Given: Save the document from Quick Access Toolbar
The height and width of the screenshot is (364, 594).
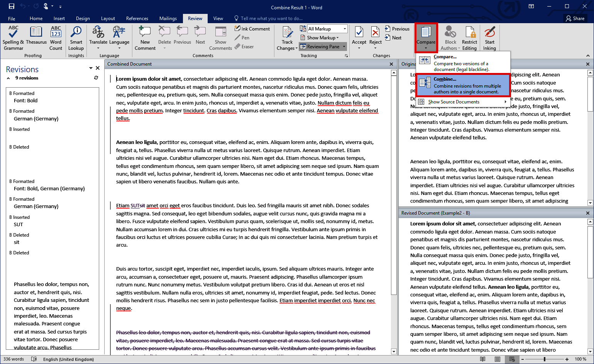Looking at the screenshot, I should tap(12, 6).
